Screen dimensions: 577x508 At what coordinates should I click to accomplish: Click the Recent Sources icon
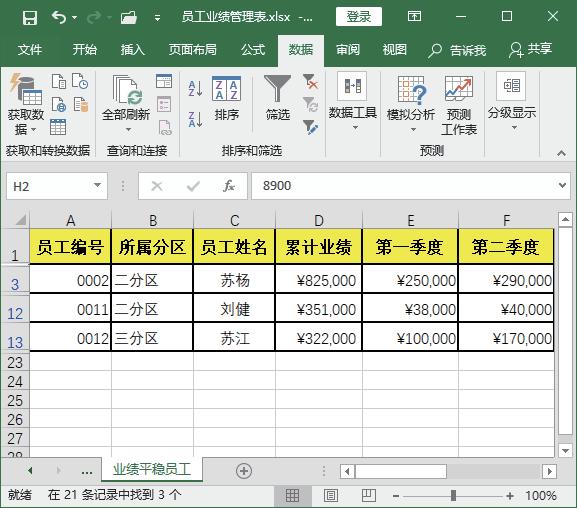click(x=80, y=81)
